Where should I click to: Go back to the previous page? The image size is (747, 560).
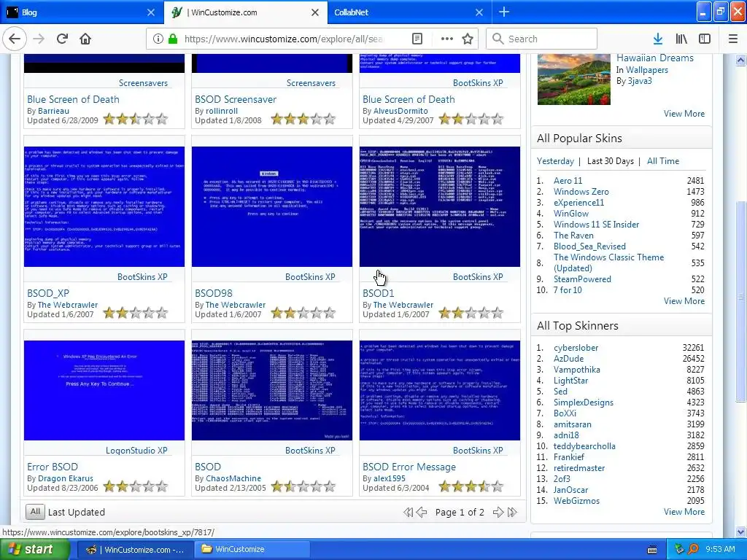(x=15, y=39)
